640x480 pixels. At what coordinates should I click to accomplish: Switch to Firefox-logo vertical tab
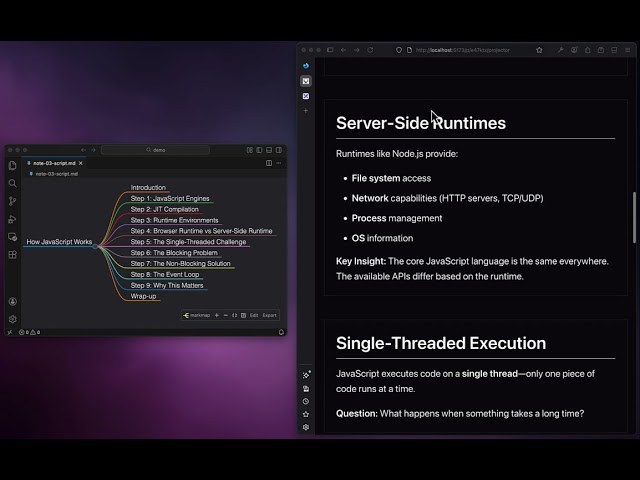[x=306, y=66]
